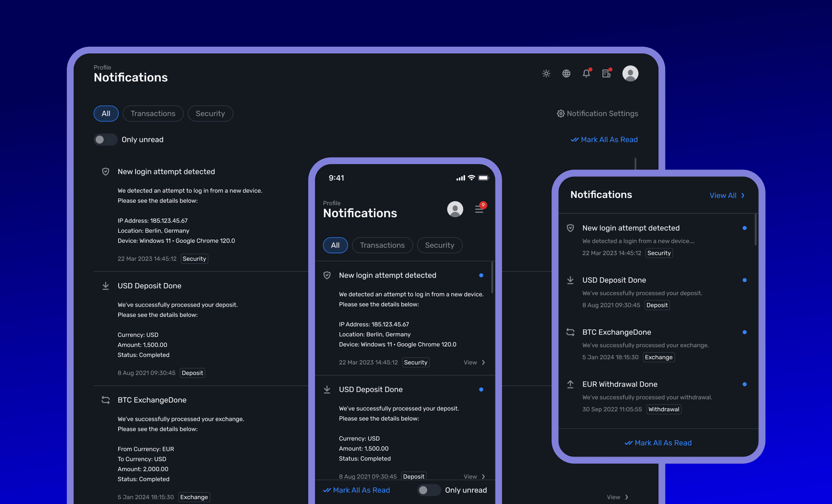Toggle Only unread on mobile view
This screenshot has height=504, width=832.
click(428, 490)
